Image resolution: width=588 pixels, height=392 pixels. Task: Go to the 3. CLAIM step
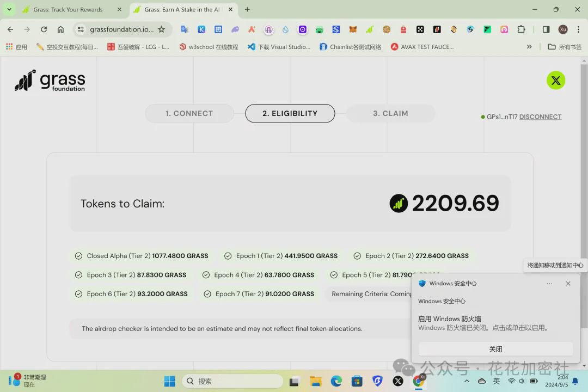click(390, 113)
